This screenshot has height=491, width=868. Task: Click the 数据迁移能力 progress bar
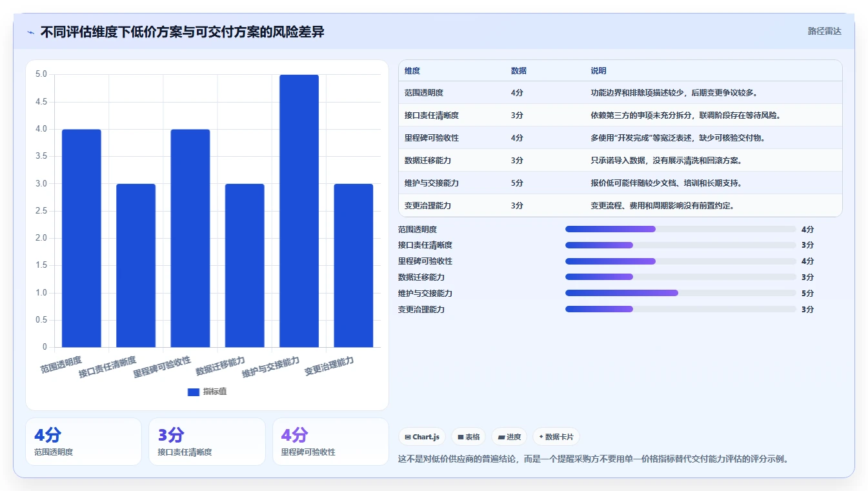click(681, 277)
